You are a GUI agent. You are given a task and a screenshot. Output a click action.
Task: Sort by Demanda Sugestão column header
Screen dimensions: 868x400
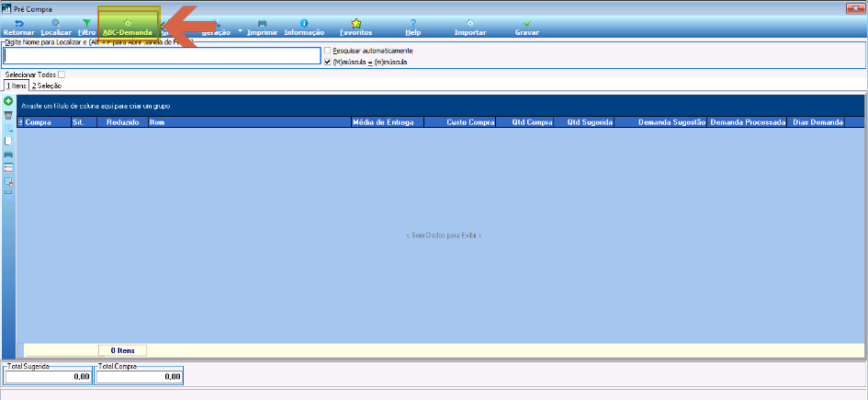tap(661, 122)
